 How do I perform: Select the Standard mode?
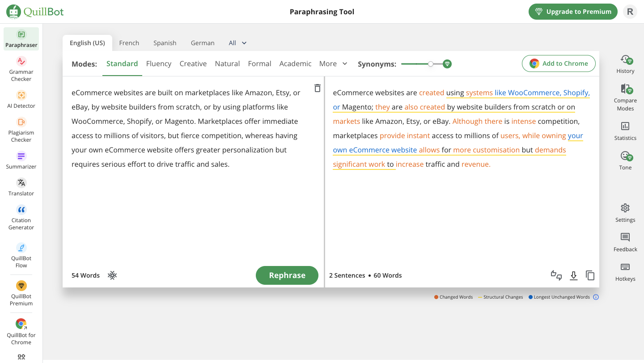(x=122, y=64)
